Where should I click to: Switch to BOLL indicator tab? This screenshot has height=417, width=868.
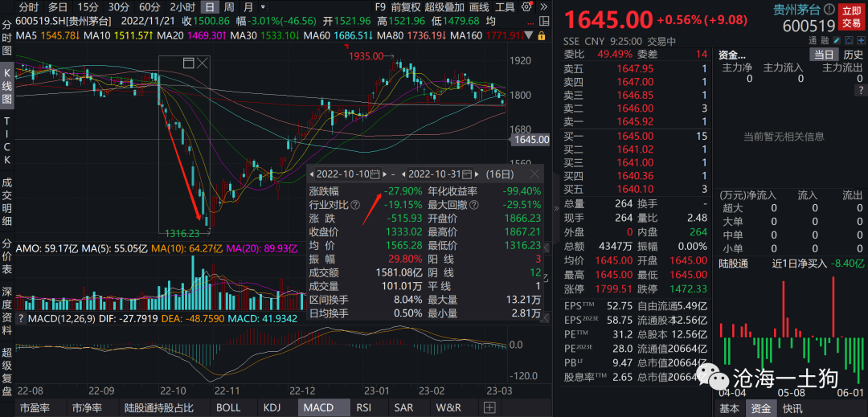click(228, 408)
